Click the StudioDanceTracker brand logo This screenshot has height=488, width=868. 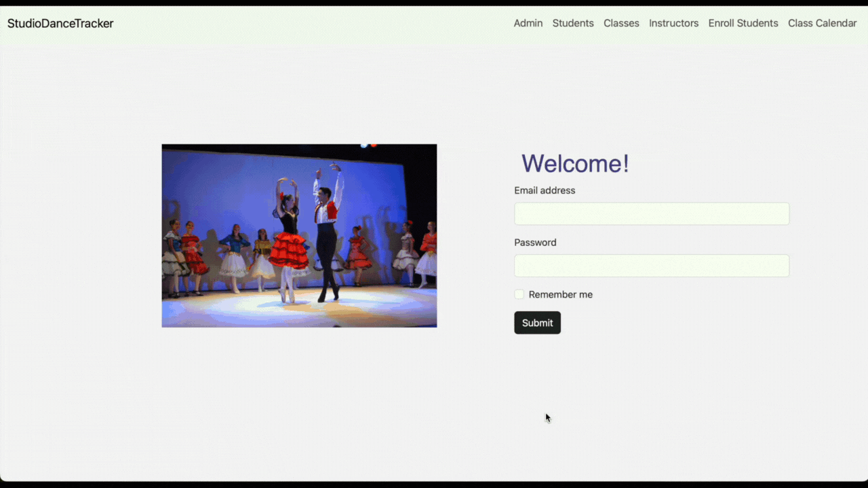pyautogui.click(x=60, y=24)
